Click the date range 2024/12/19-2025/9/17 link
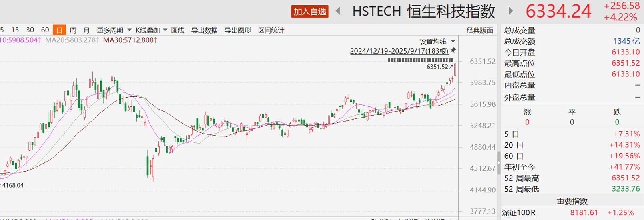 [399, 51]
